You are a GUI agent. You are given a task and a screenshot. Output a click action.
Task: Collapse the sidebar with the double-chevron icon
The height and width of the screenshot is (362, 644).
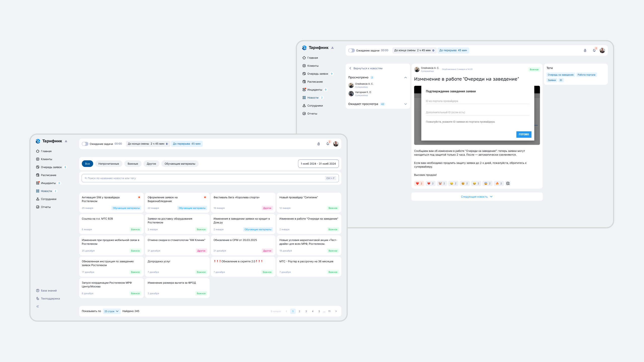38,306
